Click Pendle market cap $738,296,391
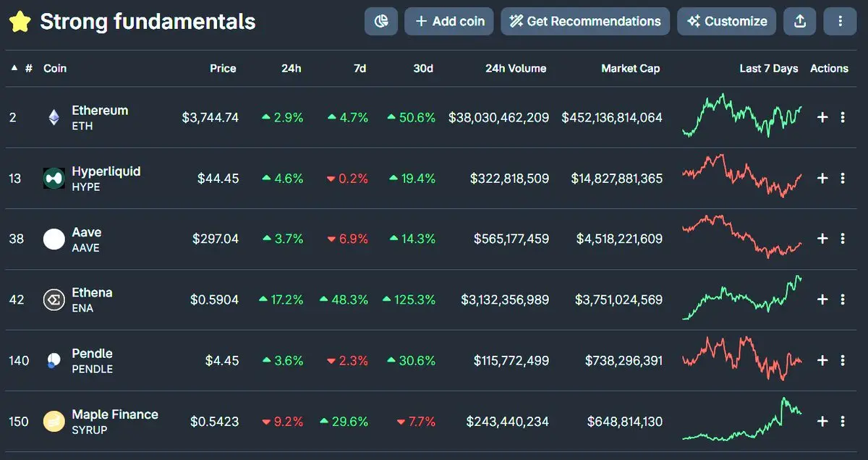The image size is (868, 460). pos(624,360)
